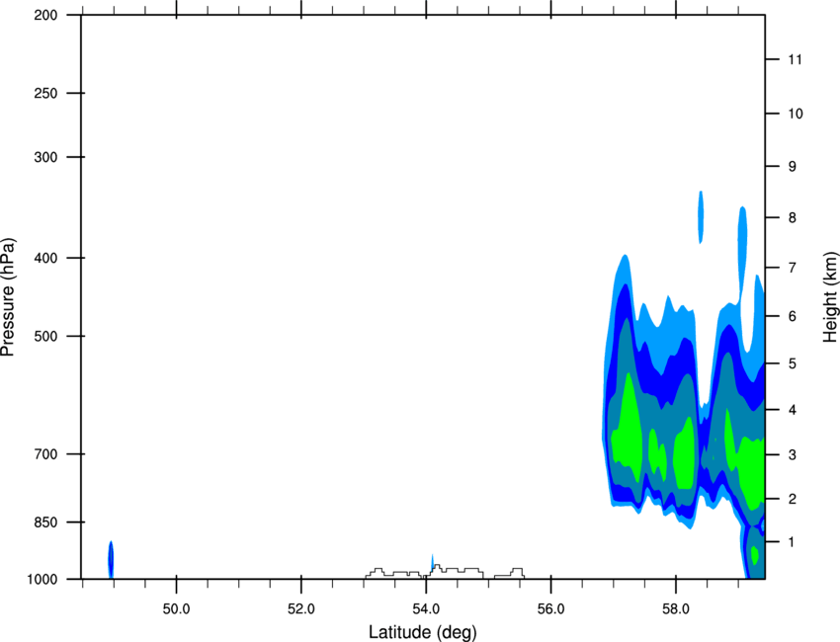
Task: Click the 52.0 latitude tick label
Action: point(301,609)
